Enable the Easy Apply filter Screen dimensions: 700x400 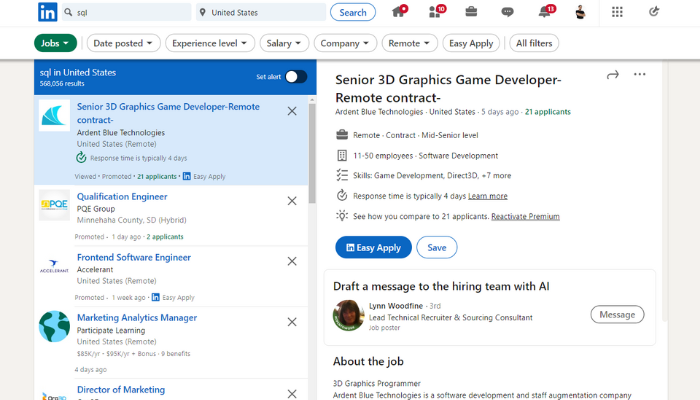pos(471,43)
